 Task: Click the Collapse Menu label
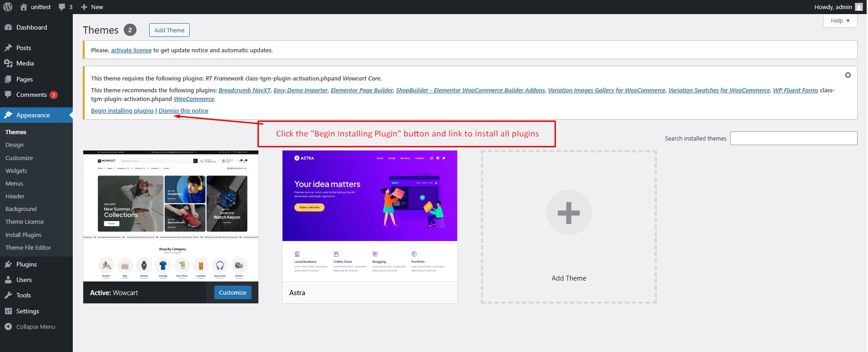coord(35,327)
